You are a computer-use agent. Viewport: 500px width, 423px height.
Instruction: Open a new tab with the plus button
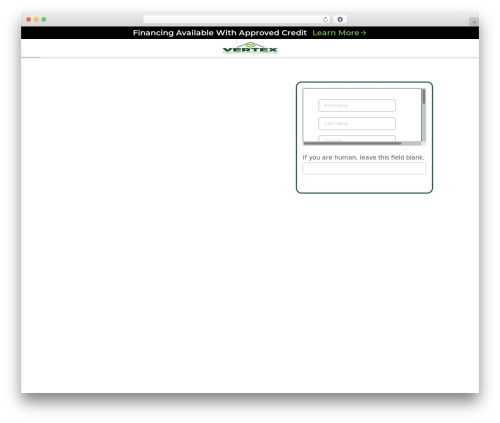pyautogui.click(x=474, y=22)
